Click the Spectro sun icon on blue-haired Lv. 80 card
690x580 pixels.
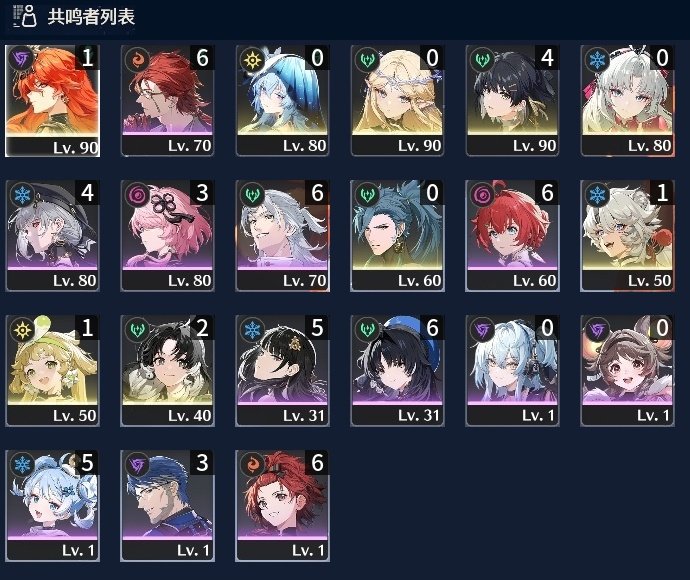pos(252,59)
